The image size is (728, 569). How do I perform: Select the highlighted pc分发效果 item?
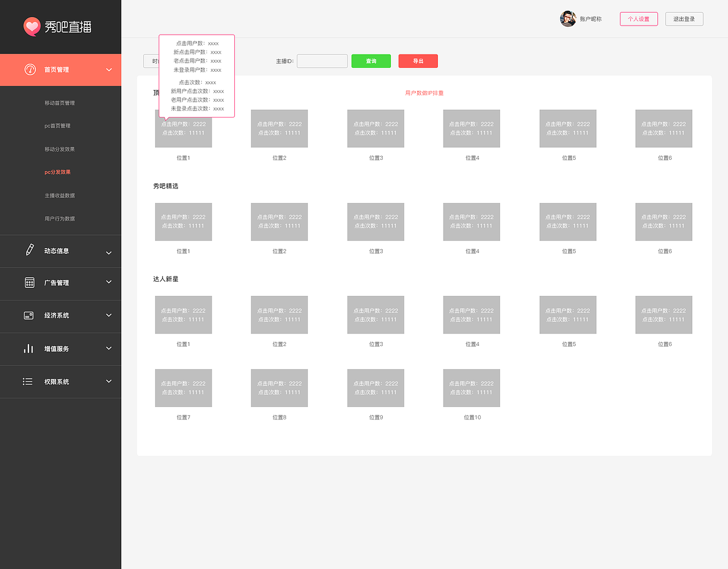(x=57, y=172)
